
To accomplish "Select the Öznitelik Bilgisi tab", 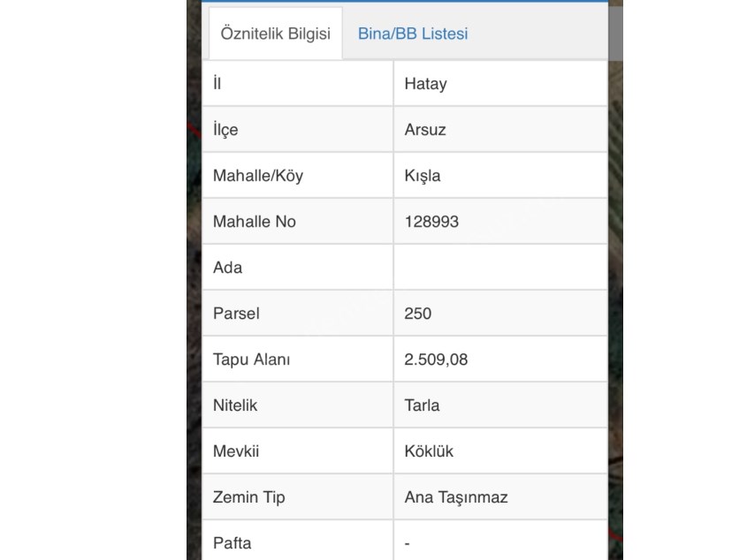I will (275, 32).
